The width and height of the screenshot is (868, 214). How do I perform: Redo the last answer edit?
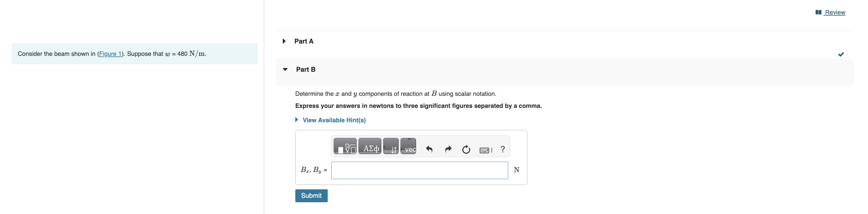click(448, 149)
